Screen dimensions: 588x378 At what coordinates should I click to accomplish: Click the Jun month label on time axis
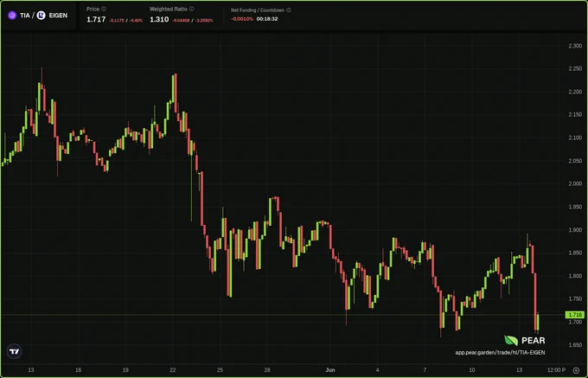330,370
